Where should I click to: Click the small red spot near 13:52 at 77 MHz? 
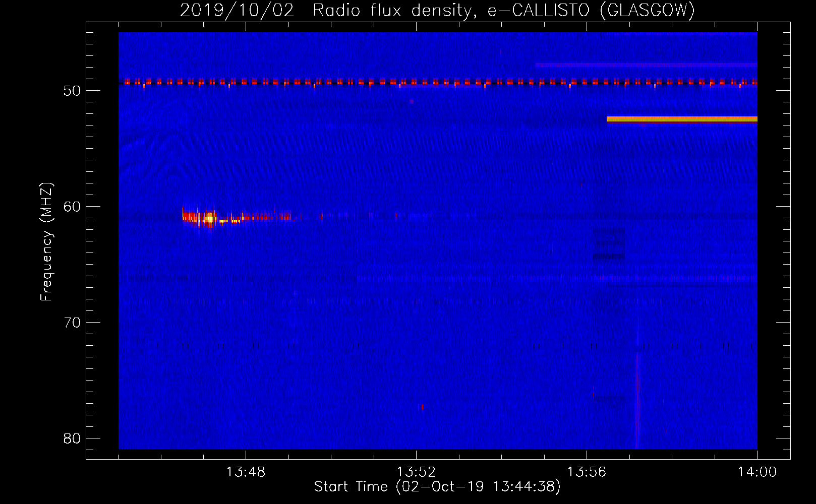click(x=422, y=407)
